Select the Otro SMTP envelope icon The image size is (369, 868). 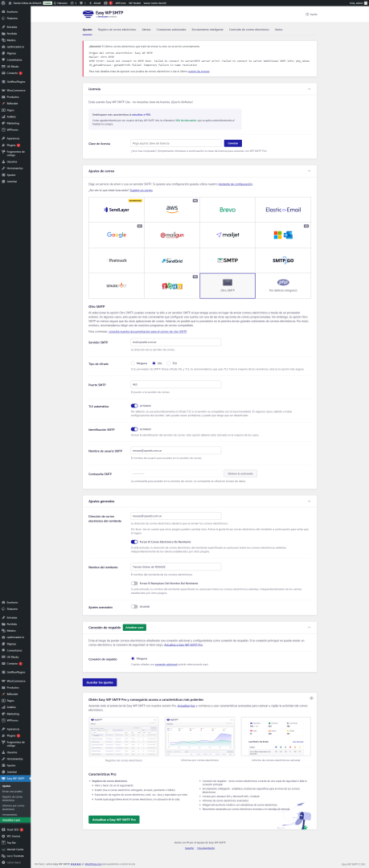pyautogui.click(x=228, y=282)
